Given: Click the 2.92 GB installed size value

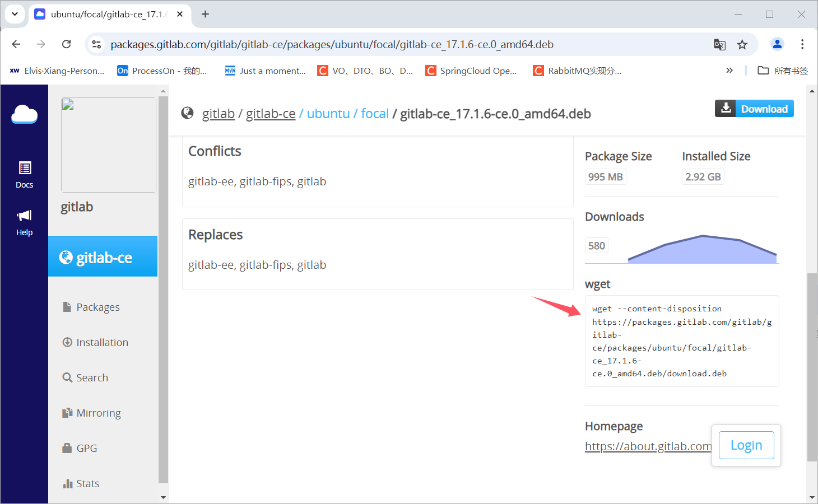Looking at the screenshot, I should coord(703,177).
